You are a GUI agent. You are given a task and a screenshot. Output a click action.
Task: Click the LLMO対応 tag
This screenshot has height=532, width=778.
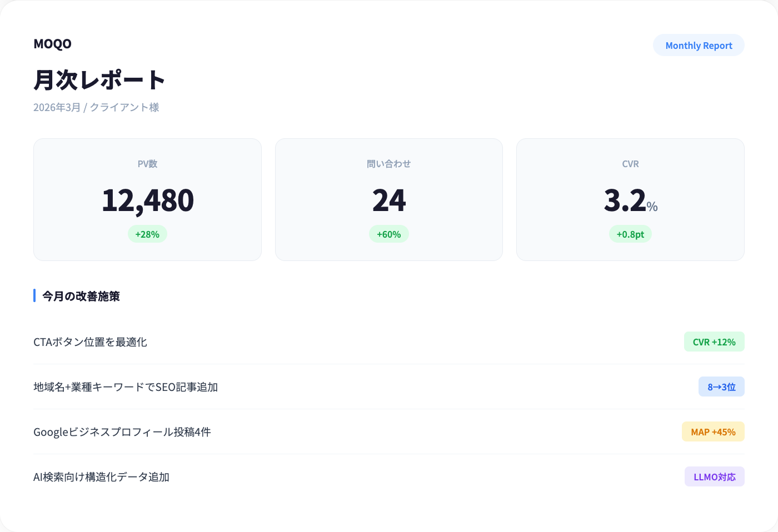[715, 477]
